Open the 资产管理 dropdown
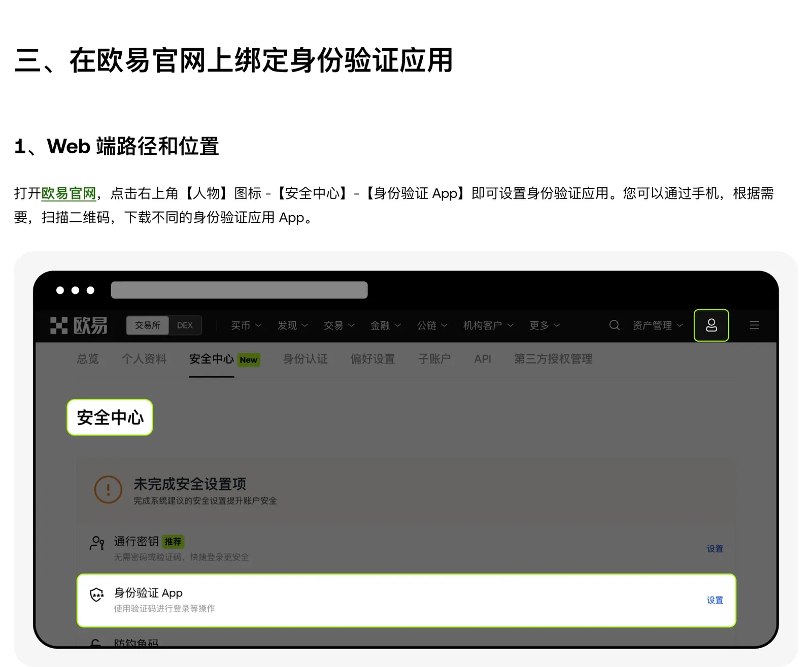The height and width of the screenshot is (667, 812). pyautogui.click(x=658, y=325)
